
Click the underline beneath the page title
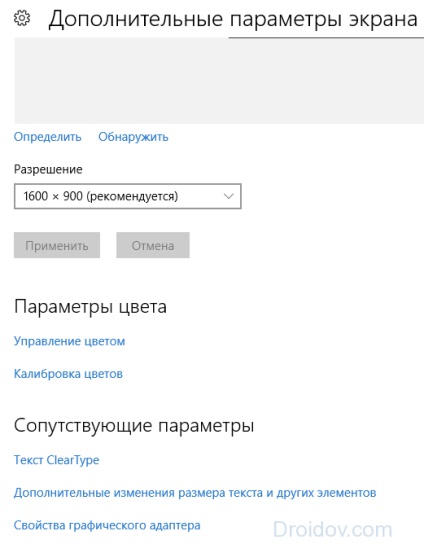(326, 37)
